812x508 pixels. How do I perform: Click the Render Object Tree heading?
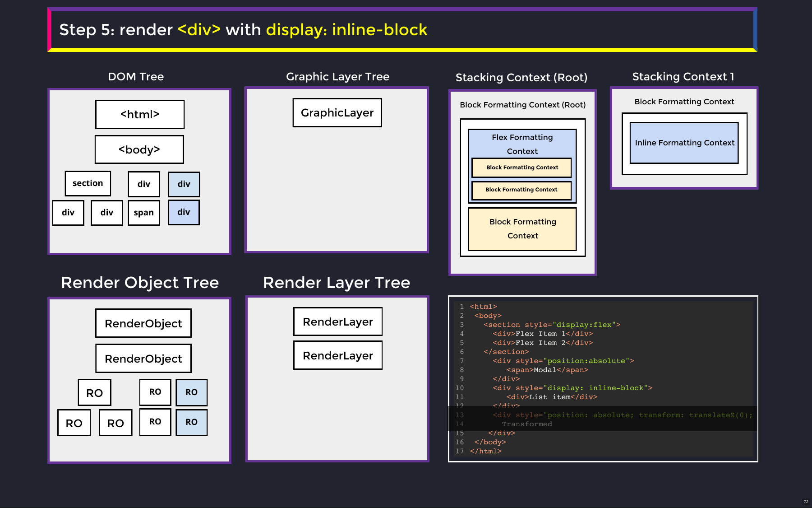(140, 283)
